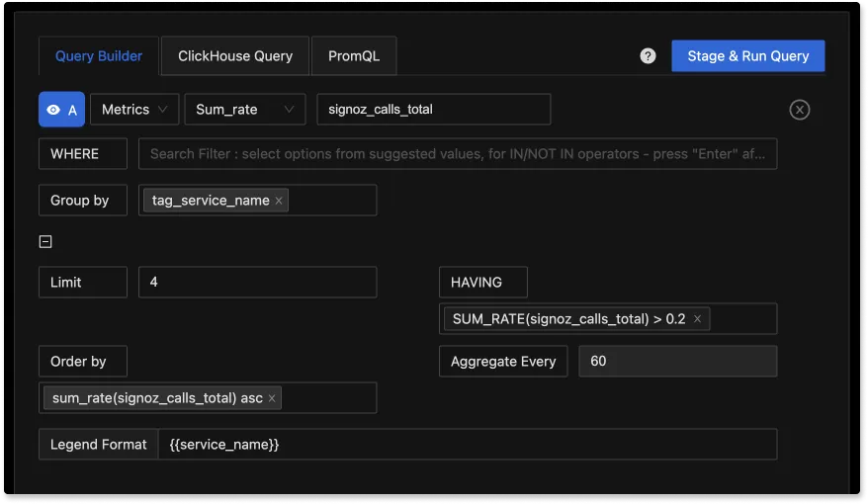
Task: Click the HAVING label
Action: coord(483,283)
